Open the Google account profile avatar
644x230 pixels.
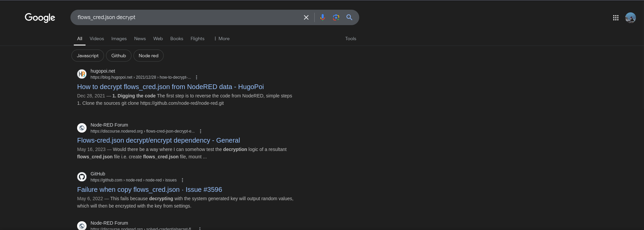pyautogui.click(x=631, y=18)
